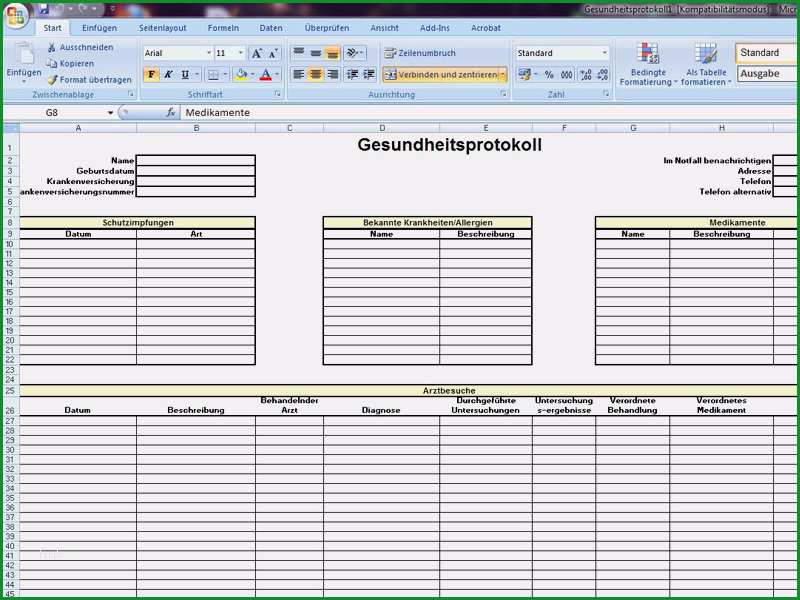Select the Schutzimpfungen header cell
The width and height of the screenshot is (800, 600).
click(138, 222)
